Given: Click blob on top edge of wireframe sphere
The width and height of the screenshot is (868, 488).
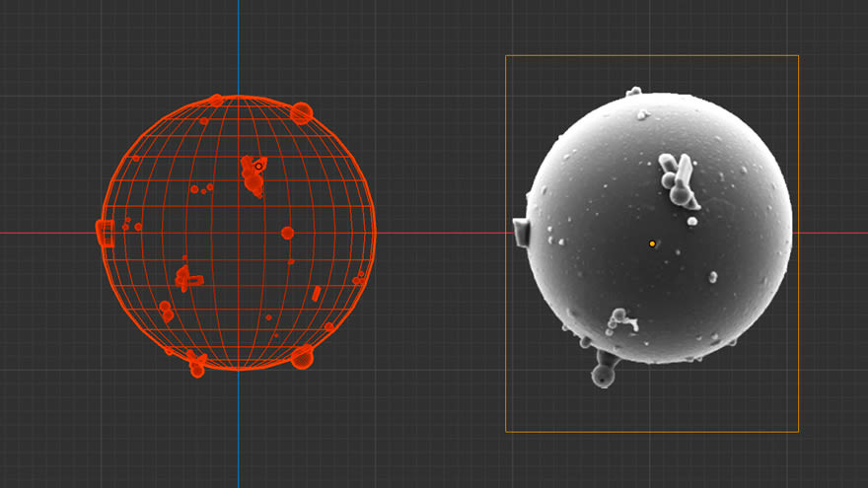Looking at the screenshot, I should point(216,100).
